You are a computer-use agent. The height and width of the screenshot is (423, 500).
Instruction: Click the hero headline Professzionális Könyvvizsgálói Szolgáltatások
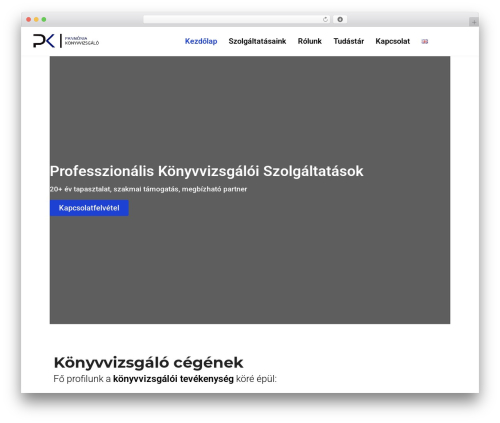tap(206, 171)
